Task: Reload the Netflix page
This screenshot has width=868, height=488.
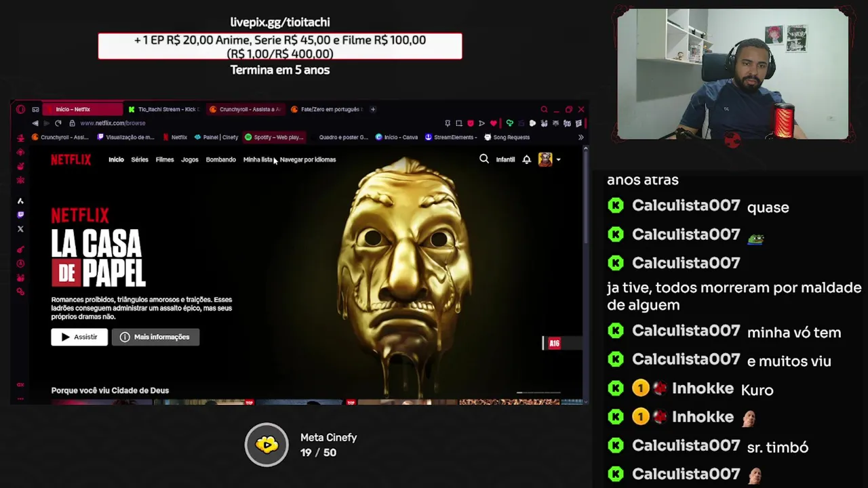Action: tap(58, 123)
